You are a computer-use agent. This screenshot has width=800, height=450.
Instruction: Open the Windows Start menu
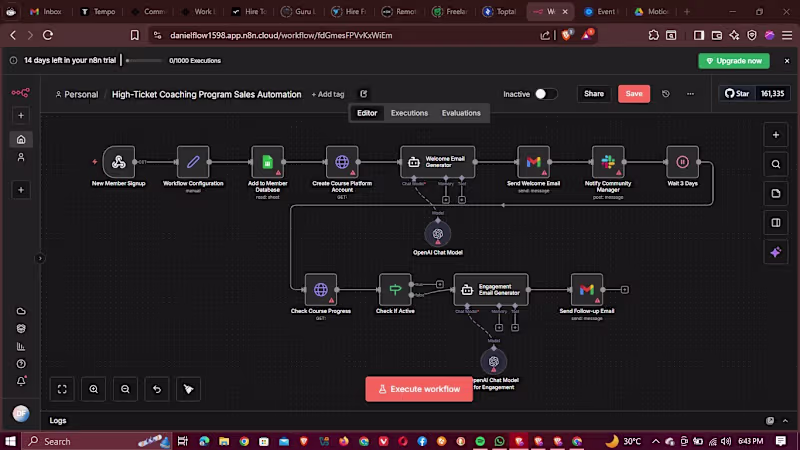point(10,441)
